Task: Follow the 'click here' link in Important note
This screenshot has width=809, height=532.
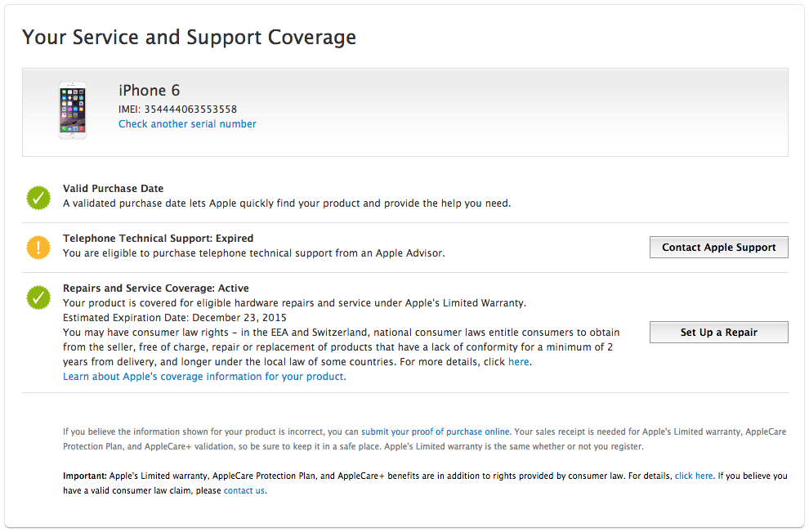Action: [694, 476]
